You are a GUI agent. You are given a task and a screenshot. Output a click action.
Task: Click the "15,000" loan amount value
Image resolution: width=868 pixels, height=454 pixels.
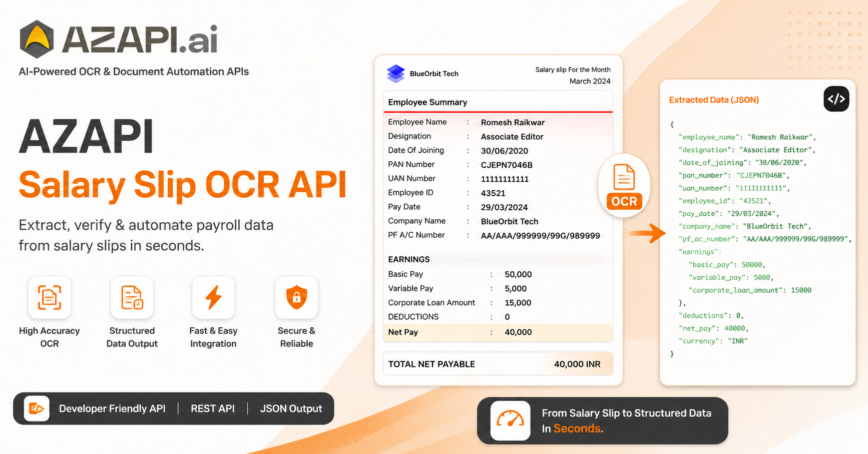pos(518,303)
